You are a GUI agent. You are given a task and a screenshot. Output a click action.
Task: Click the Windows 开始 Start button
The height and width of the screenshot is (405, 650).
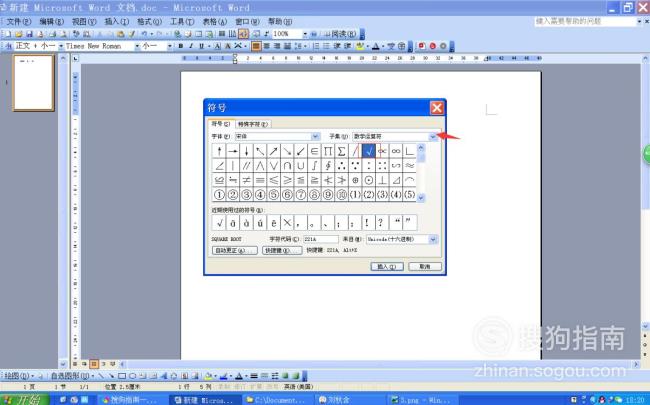25,400
